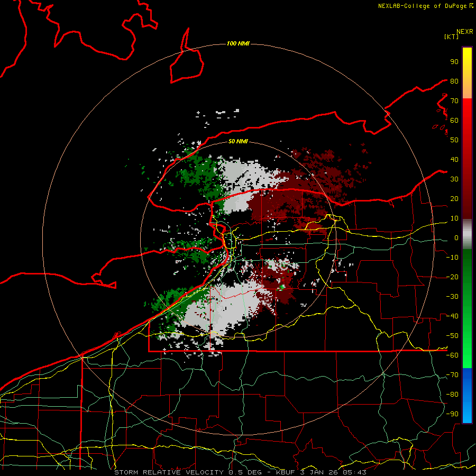Image resolution: width=476 pixels, height=476 pixels.
Task: Click the 50 NMI range ring label
Action: pos(238,141)
